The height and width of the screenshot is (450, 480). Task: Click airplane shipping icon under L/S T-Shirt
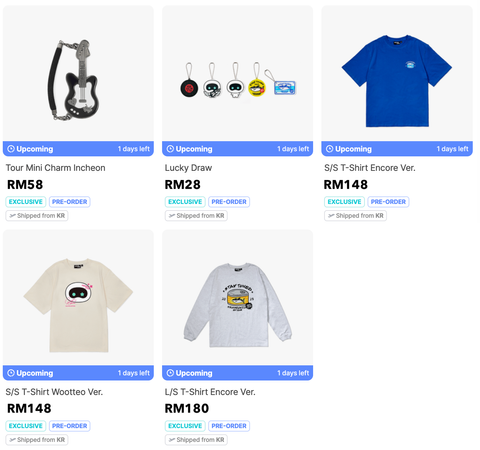tap(172, 440)
